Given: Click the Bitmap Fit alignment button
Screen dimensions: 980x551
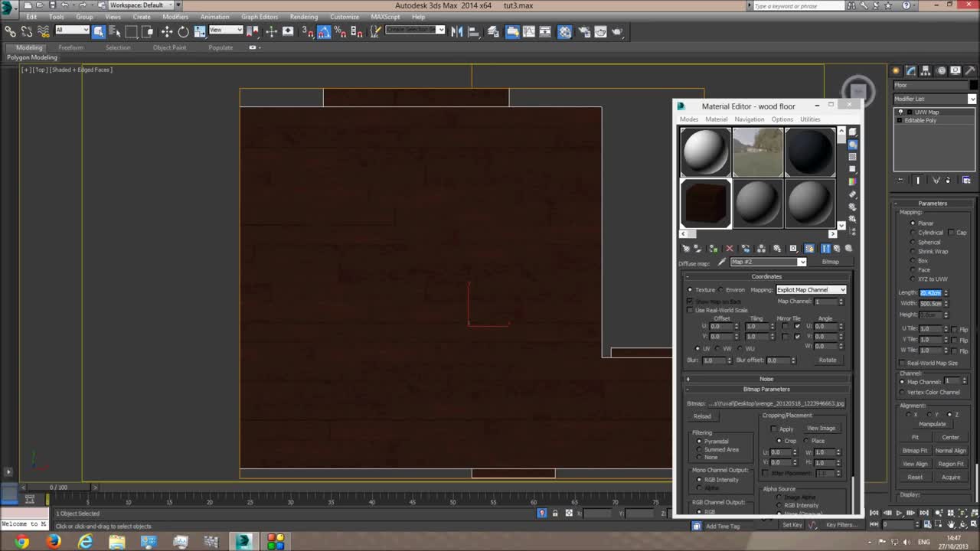Looking at the screenshot, I should (x=915, y=451).
